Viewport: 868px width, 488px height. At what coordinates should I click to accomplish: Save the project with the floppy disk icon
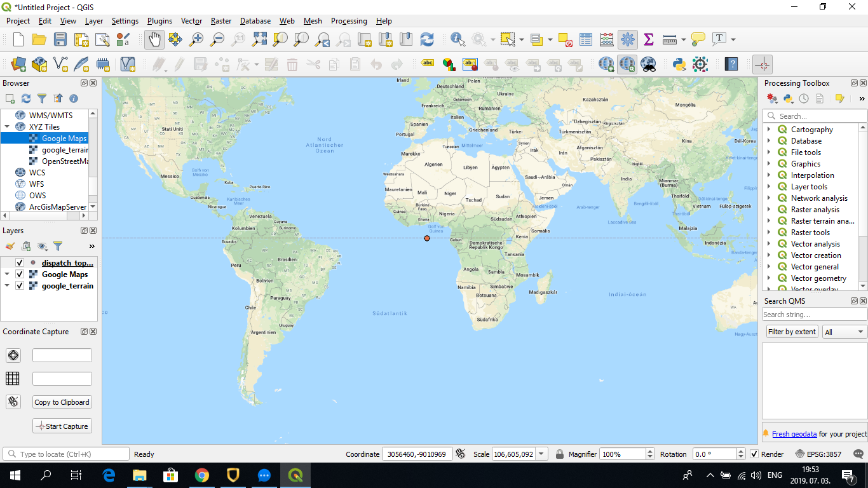(x=60, y=39)
